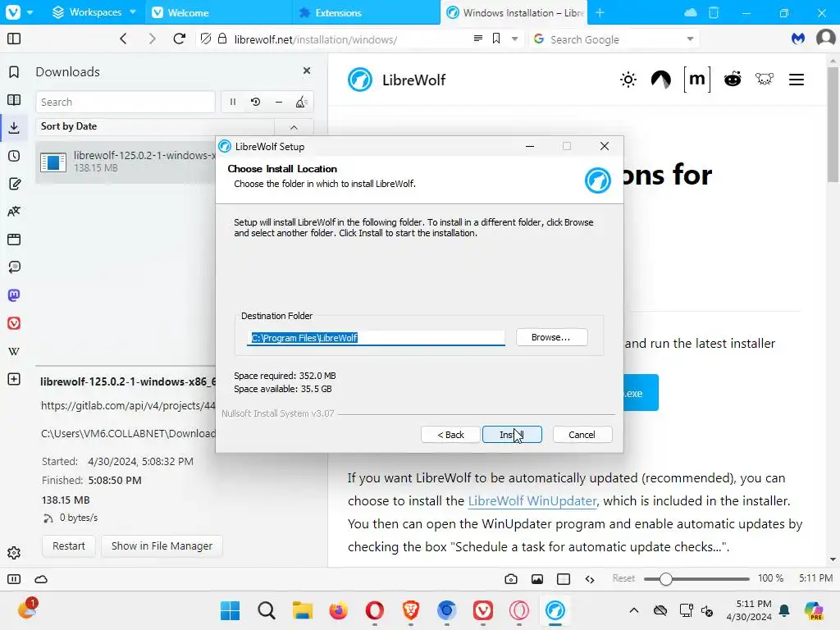Click Show in File Manager

(x=162, y=546)
